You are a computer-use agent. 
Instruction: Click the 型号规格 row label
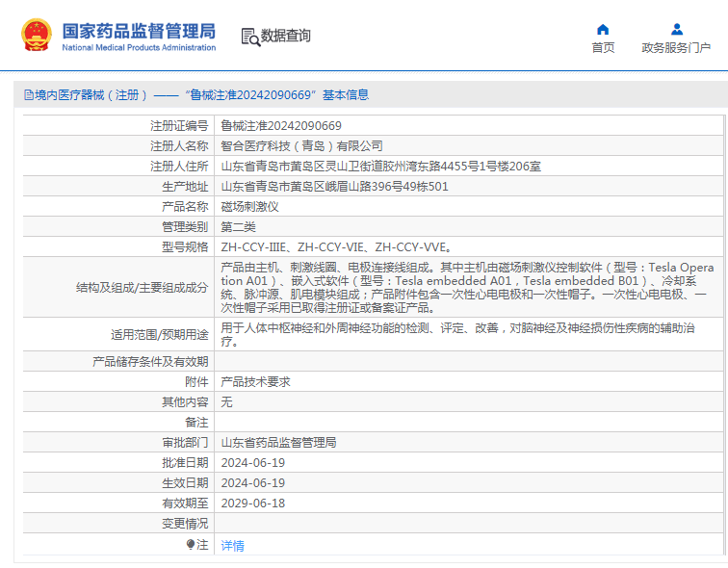click(x=185, y=247)
